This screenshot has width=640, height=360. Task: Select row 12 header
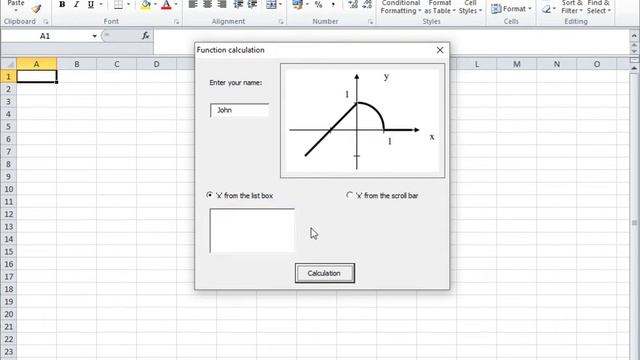click(x=8, y=214)
